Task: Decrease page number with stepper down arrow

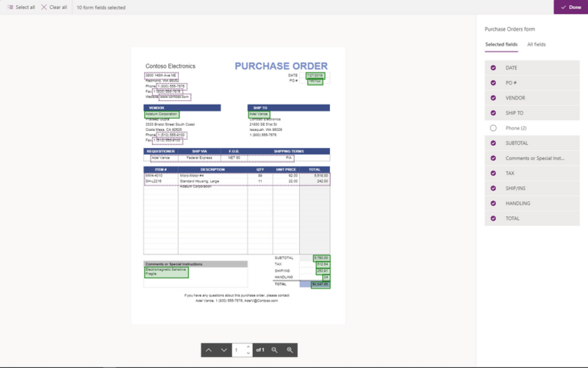Action: [248, 353]
